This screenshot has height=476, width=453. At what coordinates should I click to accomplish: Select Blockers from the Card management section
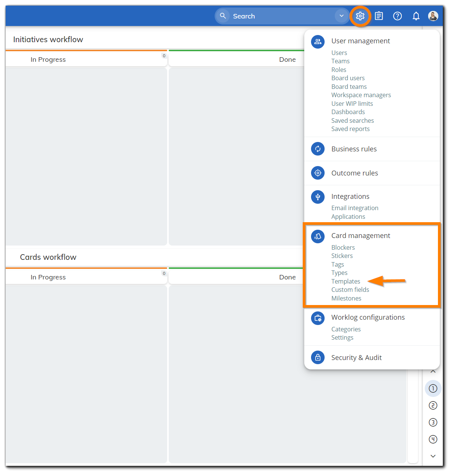tap(343, 247)
